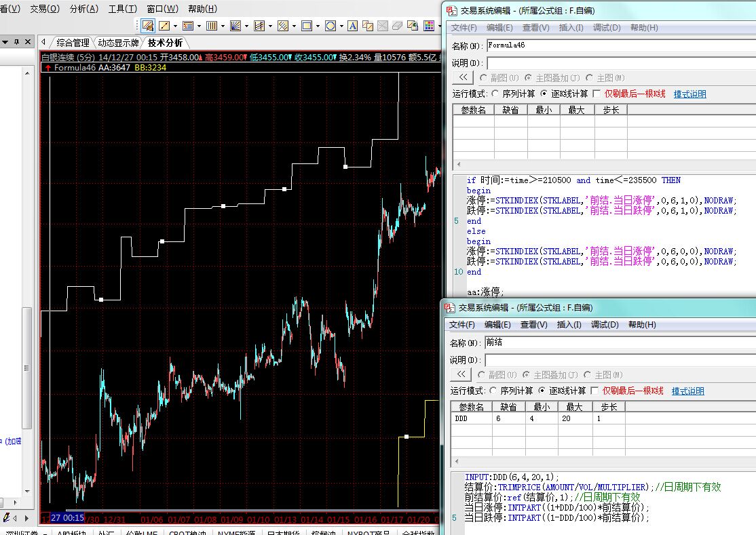Open 模式说明 link in 前结 editor
The image size is (756, 535).
688,391
